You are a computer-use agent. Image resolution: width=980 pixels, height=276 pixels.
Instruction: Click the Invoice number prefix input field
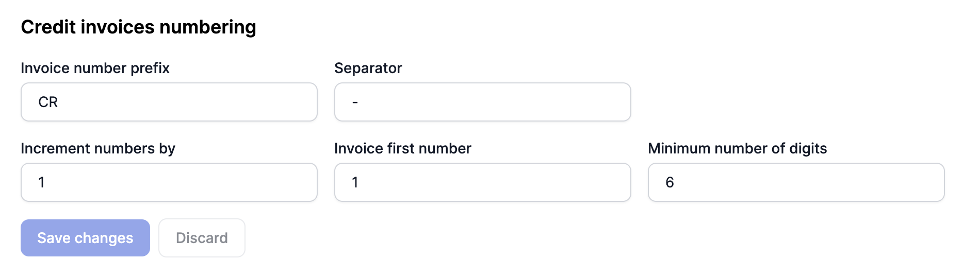(169, 102)
